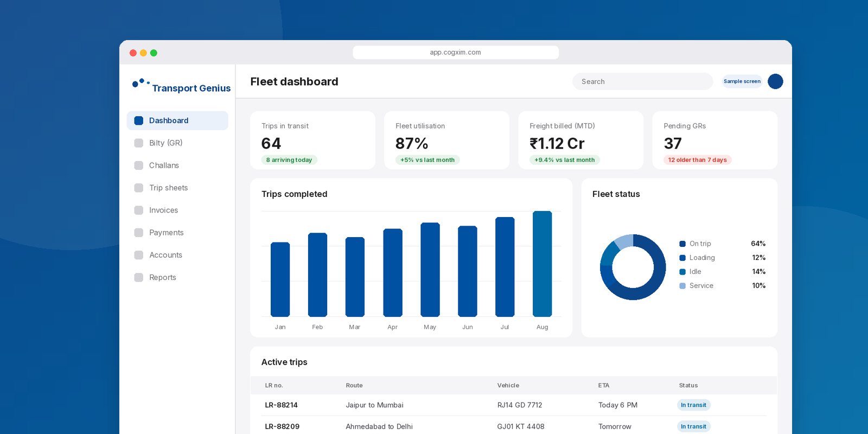Open Payments from sidebar
This screenshot has width=868, height=434.
177,232
